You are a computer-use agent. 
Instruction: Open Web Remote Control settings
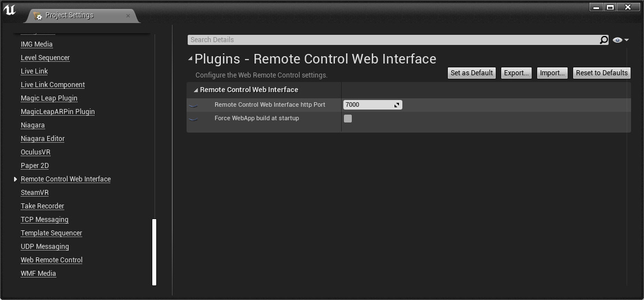52,260
